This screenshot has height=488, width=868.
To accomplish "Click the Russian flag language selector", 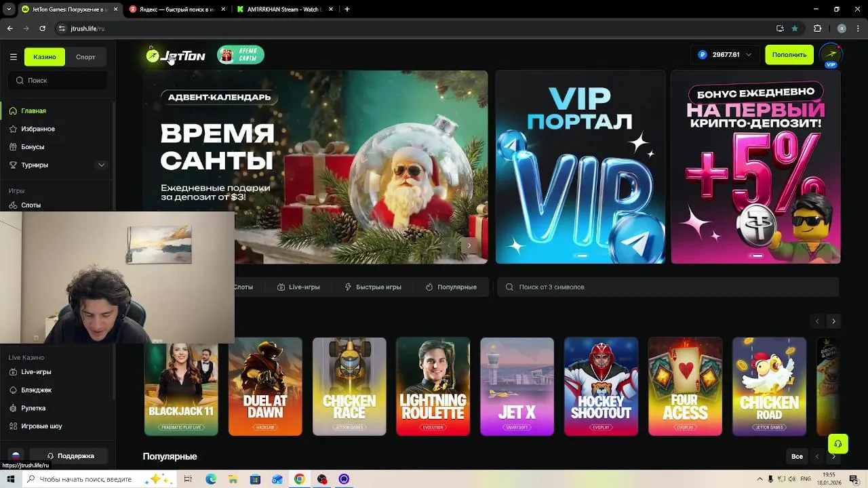I will [x=16, y=455].
